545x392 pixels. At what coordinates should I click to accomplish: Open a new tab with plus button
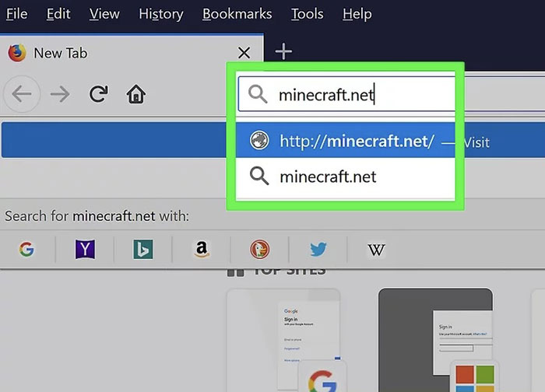point(283,52)
